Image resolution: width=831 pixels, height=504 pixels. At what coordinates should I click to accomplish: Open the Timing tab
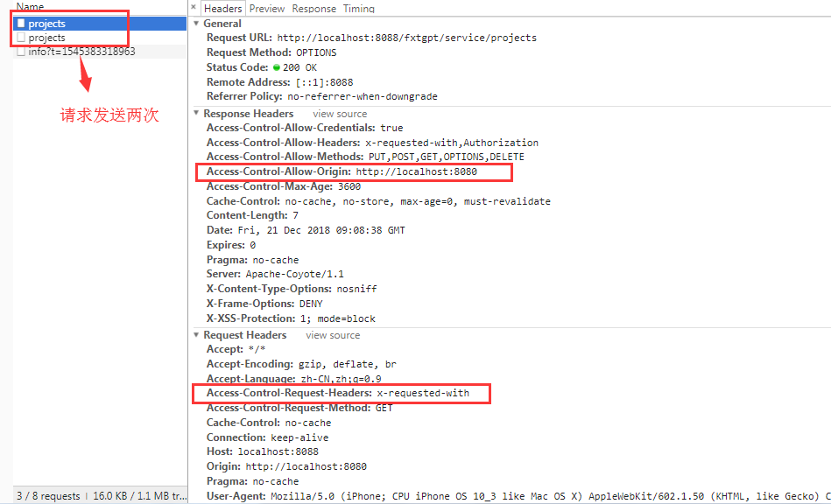click(359, 9)
